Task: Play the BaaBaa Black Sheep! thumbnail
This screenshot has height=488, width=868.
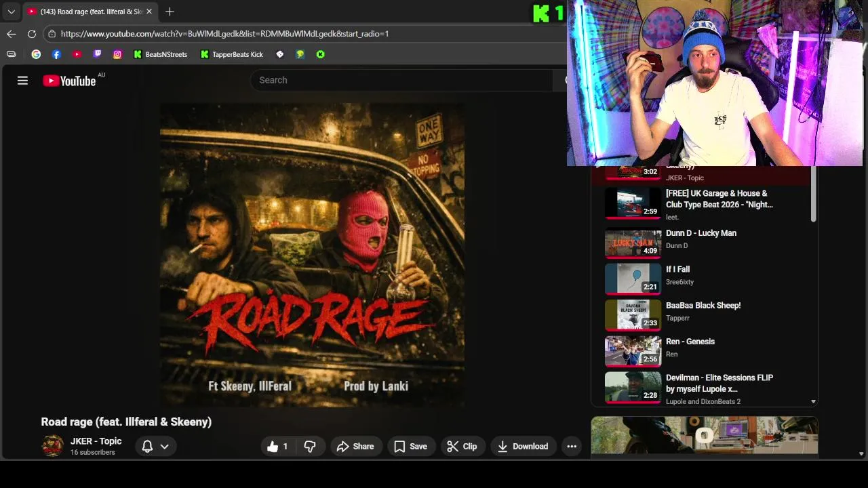Action: pyautogui.click(x=633, y=314)
